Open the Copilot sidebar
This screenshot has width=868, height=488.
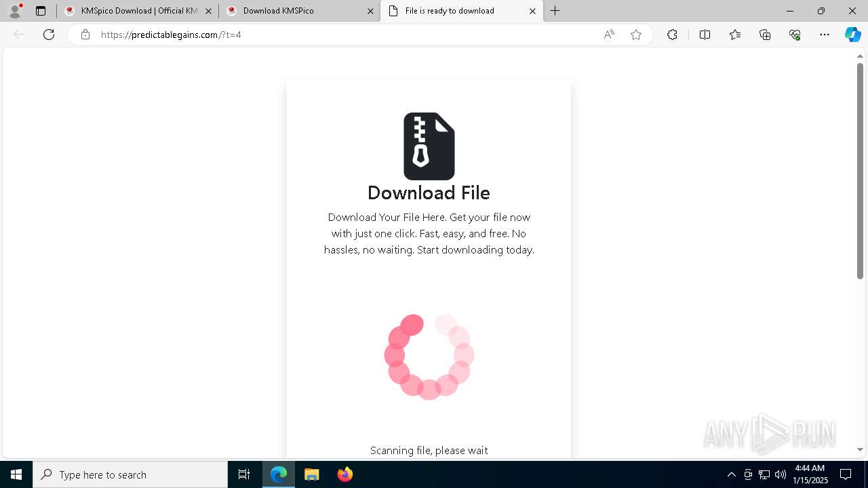tap(852, 35)
